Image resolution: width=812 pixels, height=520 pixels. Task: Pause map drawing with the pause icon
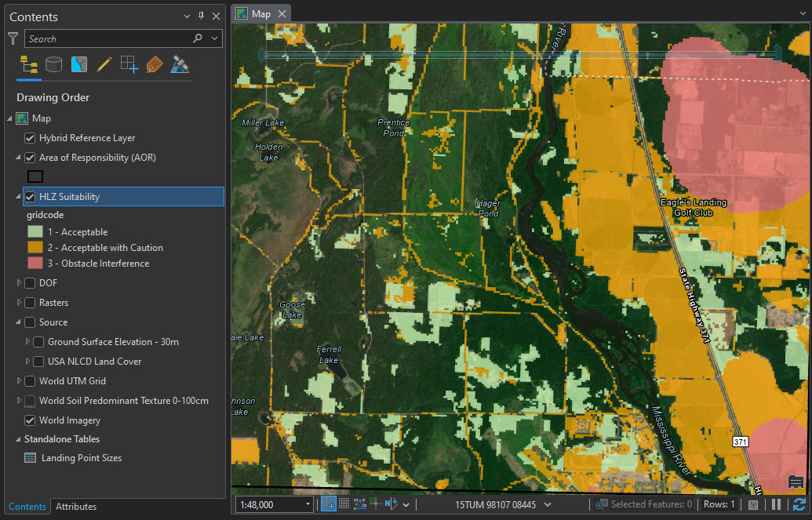point(777,504)
